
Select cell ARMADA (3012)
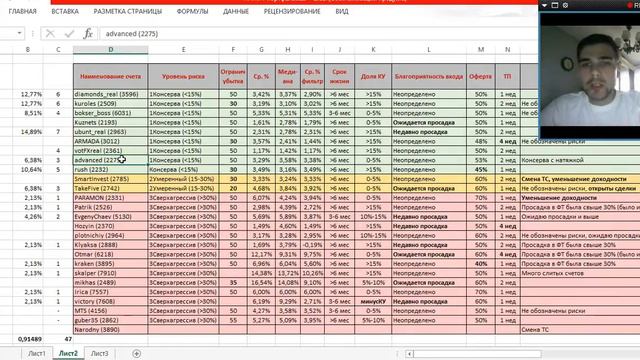pos(111,141)
